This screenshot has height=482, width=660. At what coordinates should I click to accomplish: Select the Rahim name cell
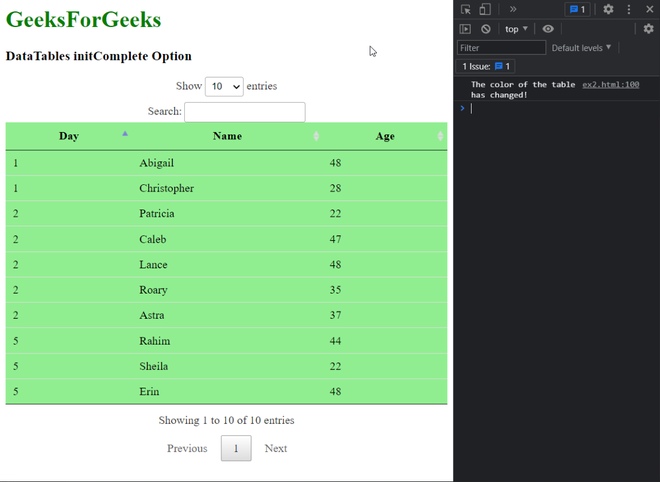[x=227, y=341]
